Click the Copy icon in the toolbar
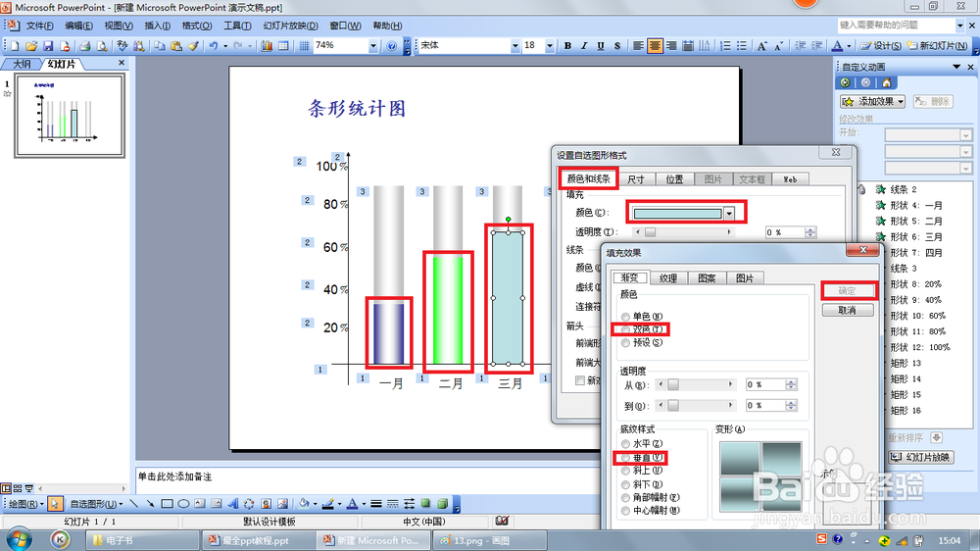 coord(160,46)
